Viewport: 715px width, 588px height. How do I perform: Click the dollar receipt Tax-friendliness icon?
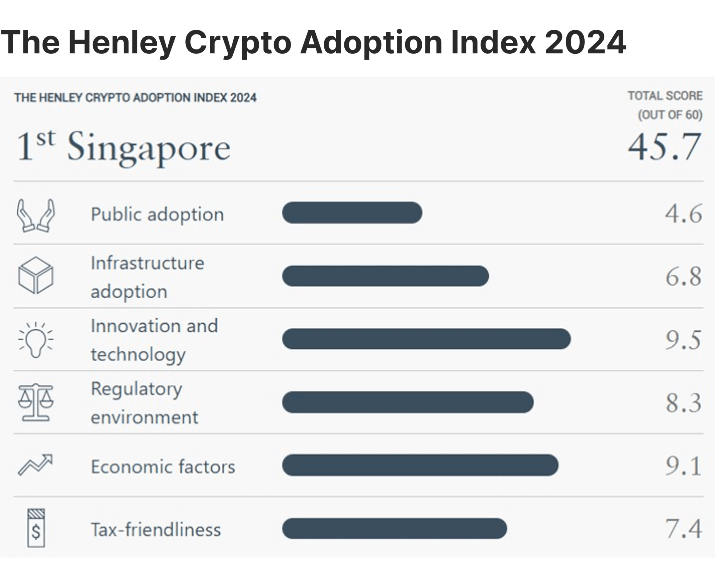pos(36,528)
